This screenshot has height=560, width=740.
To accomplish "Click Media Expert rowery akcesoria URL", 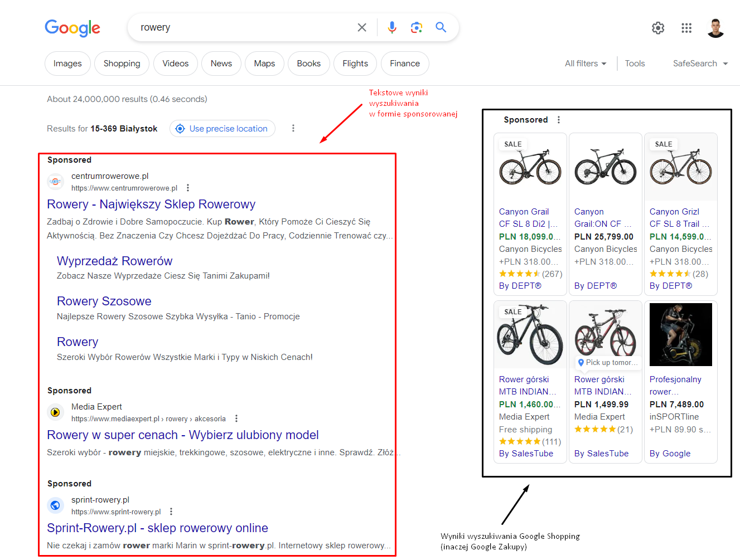I will 148,419.
